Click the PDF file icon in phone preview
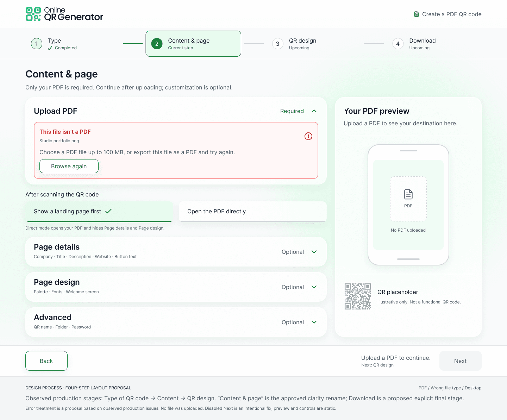The image size is (507, 420). pos(408,194)
